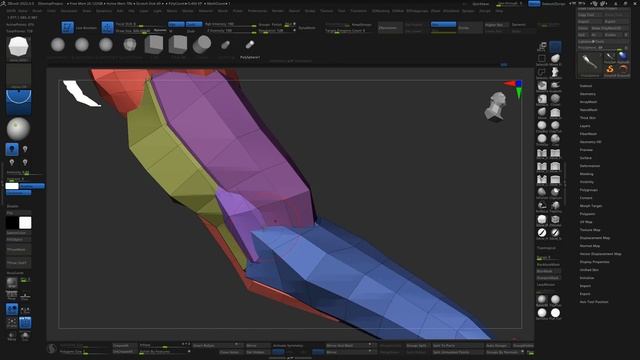This screenshot has width=640, height=360.
Task: Open the Preferences menu
Action: click(257, 11)
